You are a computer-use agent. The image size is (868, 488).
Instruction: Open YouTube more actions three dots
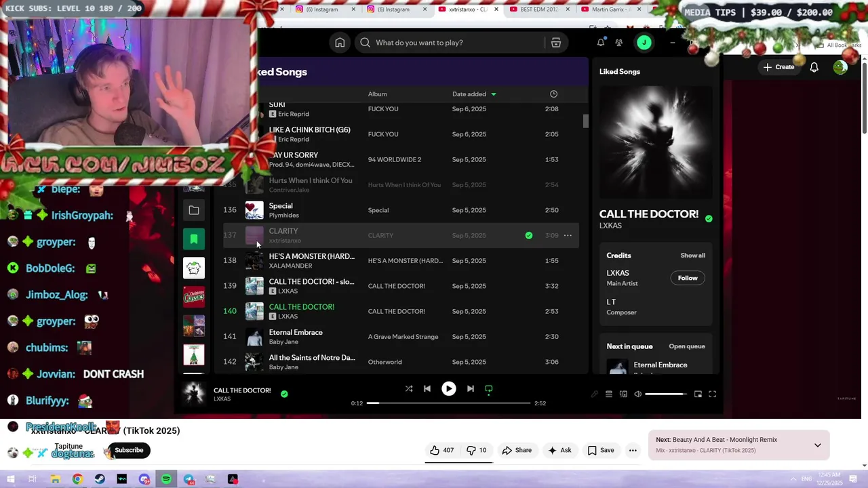click(x=633, y=450)
